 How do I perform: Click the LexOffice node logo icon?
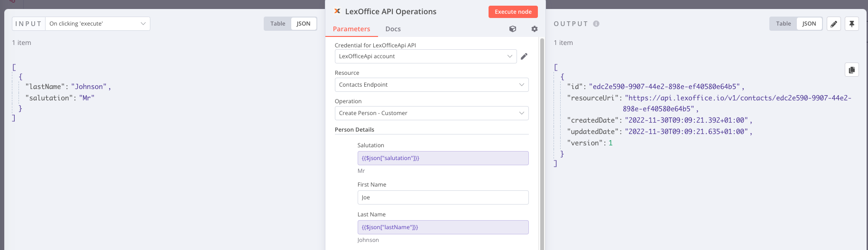337,11
